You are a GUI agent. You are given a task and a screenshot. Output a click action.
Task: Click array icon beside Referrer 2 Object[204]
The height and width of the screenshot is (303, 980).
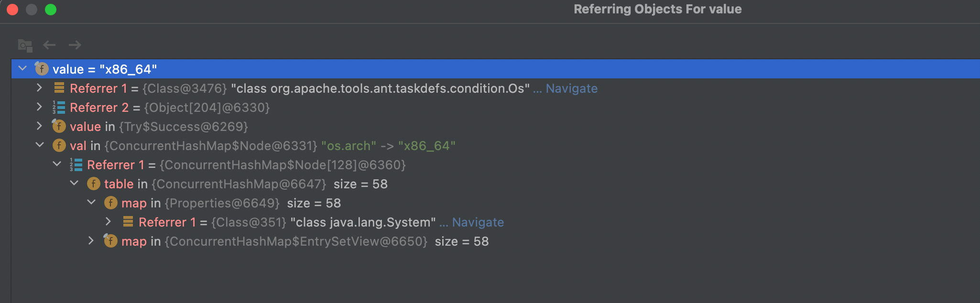point(59,108)
